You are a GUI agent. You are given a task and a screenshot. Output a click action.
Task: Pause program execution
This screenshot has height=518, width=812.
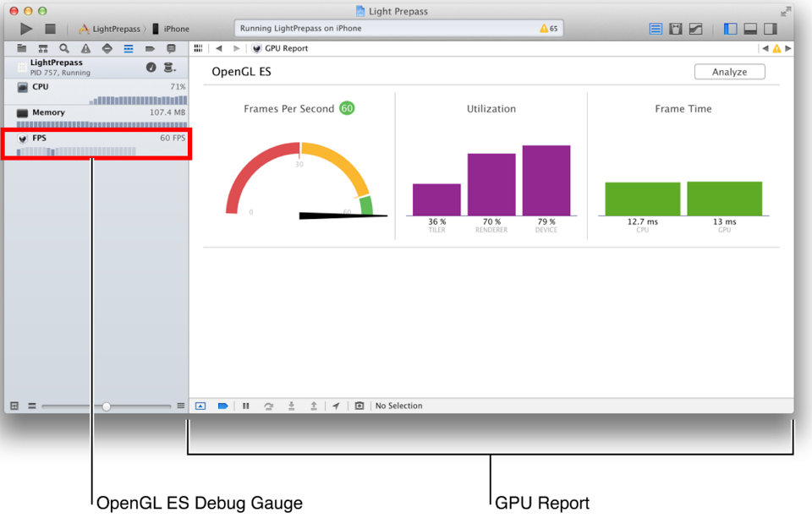[x=246, y=406]
